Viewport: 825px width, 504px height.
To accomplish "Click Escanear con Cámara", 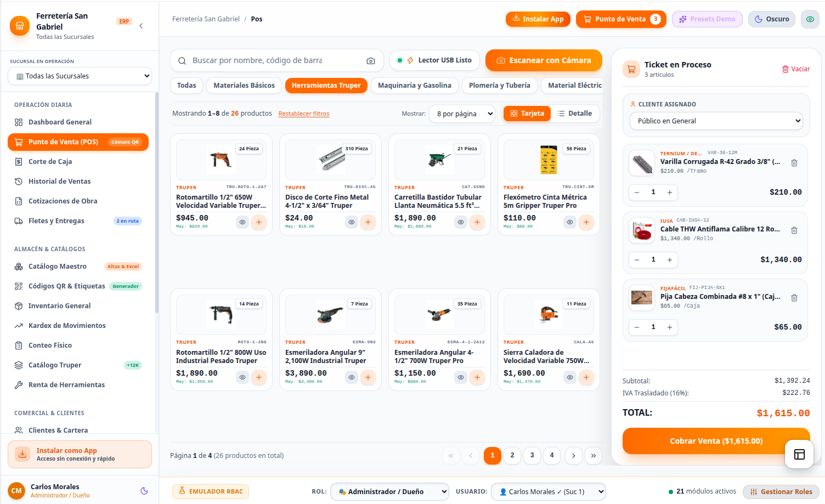I will point(544,60).
